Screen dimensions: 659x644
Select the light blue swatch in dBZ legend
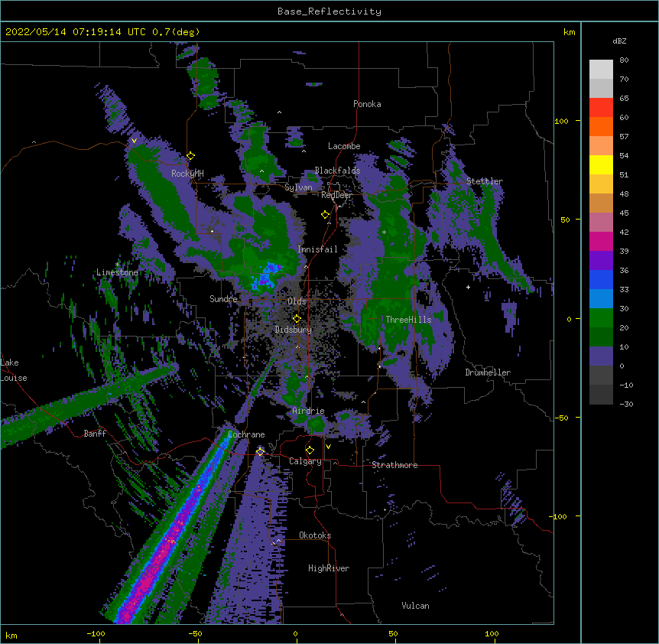[x=601, y=298]
